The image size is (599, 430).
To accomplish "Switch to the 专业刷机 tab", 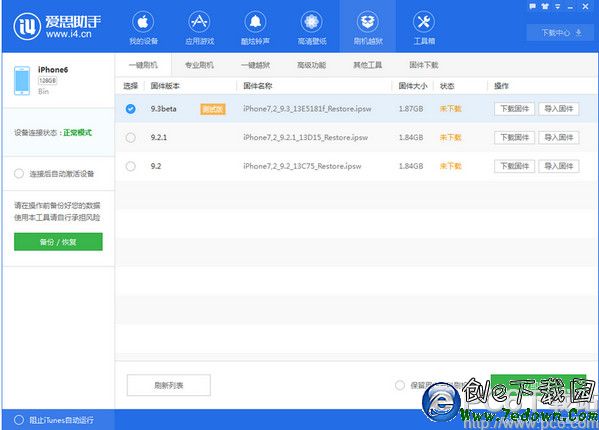I will (x=199, y=65).
